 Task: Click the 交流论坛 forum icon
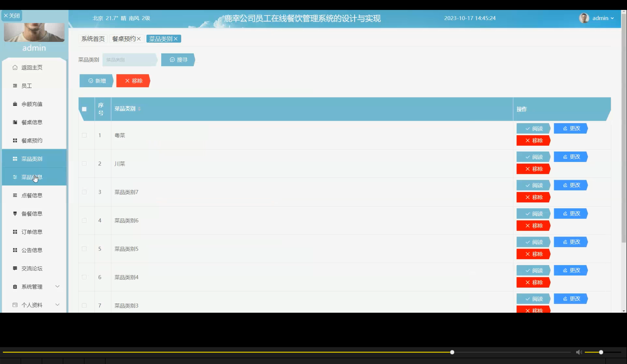tap(14, 268)
